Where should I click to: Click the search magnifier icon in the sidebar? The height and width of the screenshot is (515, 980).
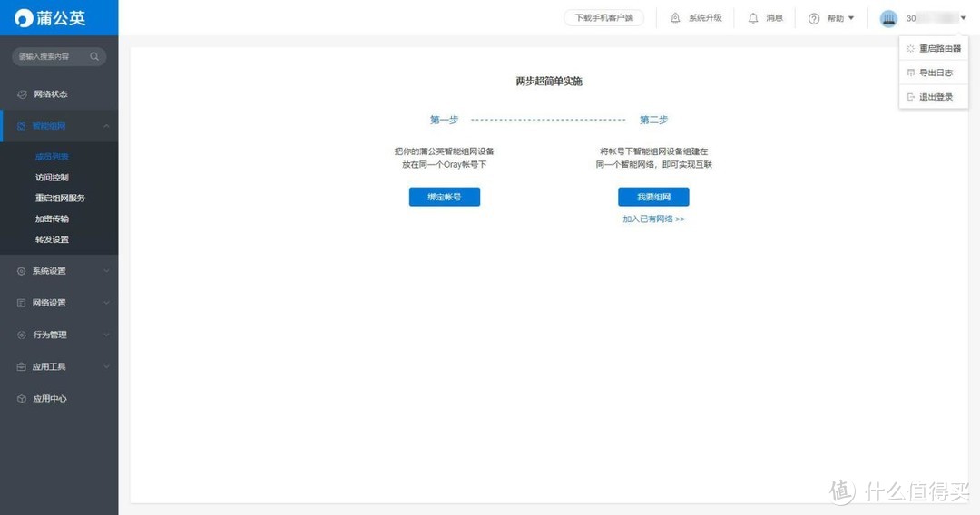pos(94,57)
